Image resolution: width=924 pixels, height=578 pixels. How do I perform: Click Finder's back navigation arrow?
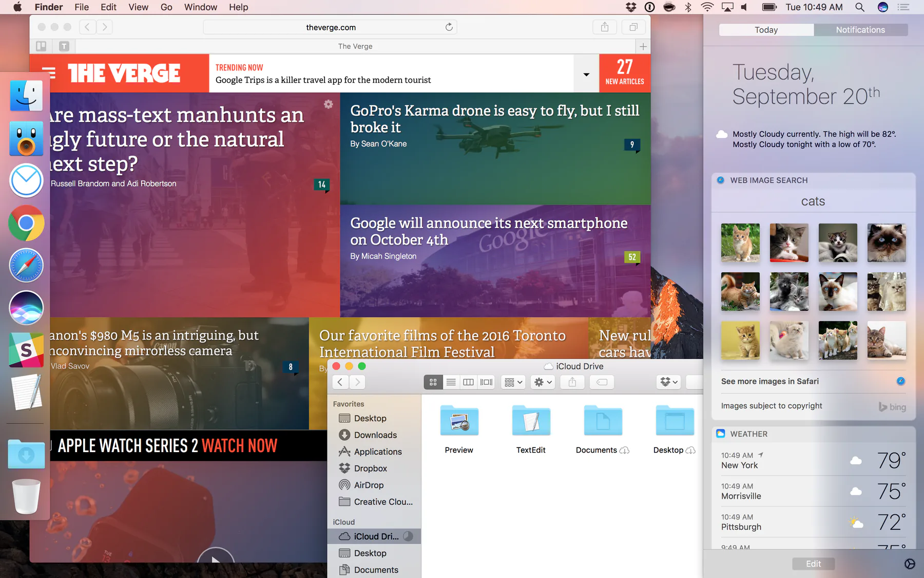point(340,382)
